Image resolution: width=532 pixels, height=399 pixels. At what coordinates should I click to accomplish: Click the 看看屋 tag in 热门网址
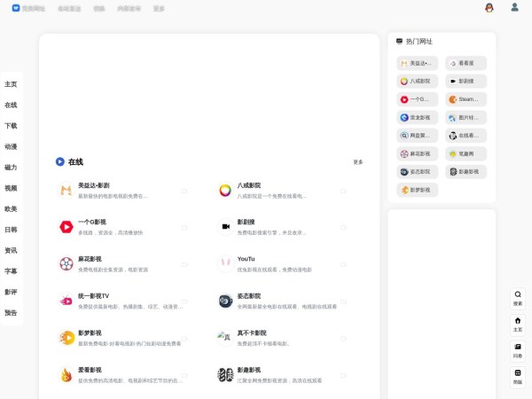[465, 63]
